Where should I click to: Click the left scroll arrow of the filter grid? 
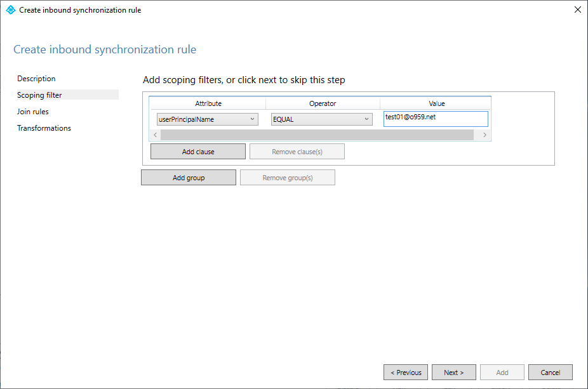point(155,135)
